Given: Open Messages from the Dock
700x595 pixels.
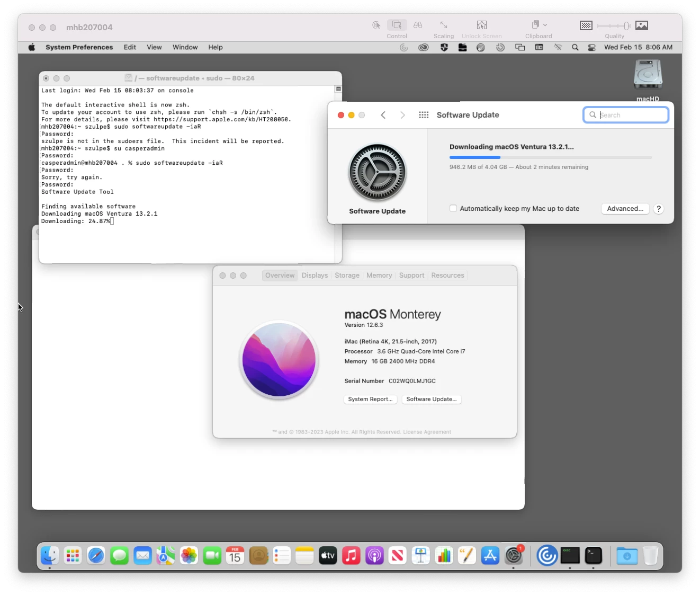Looking at the screenshot, I should (x=119, y=555).
